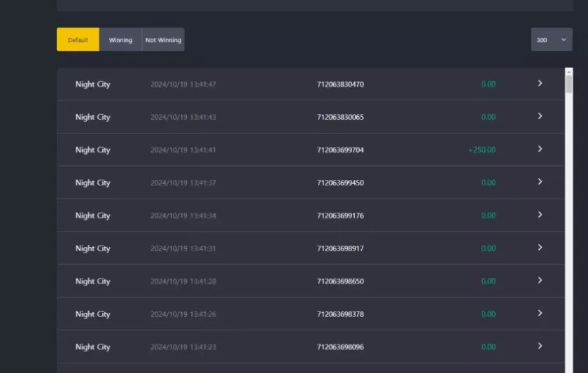Open details arrow for bet 712063830065
Viewport: 588px width, 373px height.
click(540, 116)
